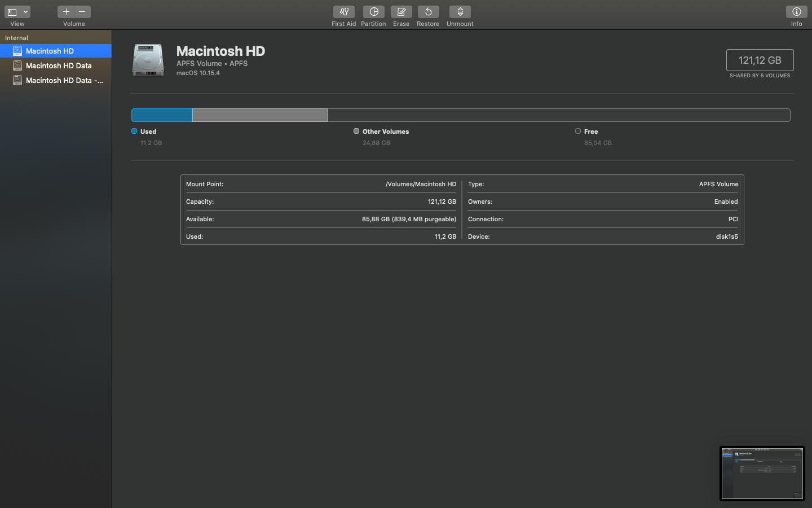This screenshot has height=508, width=812.
Task: Show Info for the selected volume
Action: tap(796, 12)
